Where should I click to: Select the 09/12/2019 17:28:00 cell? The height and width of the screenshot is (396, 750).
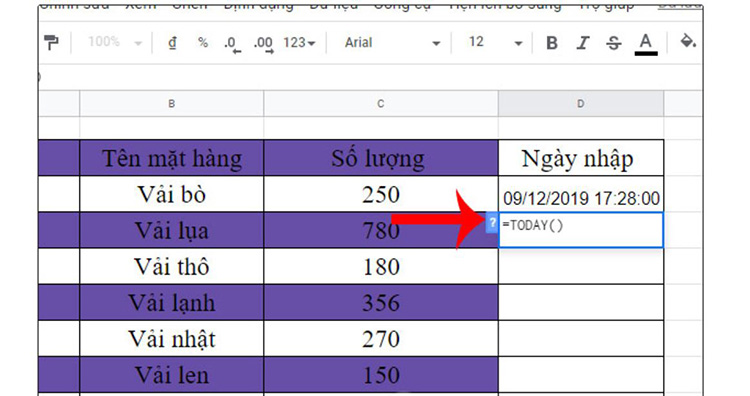[x=581, y=194]
